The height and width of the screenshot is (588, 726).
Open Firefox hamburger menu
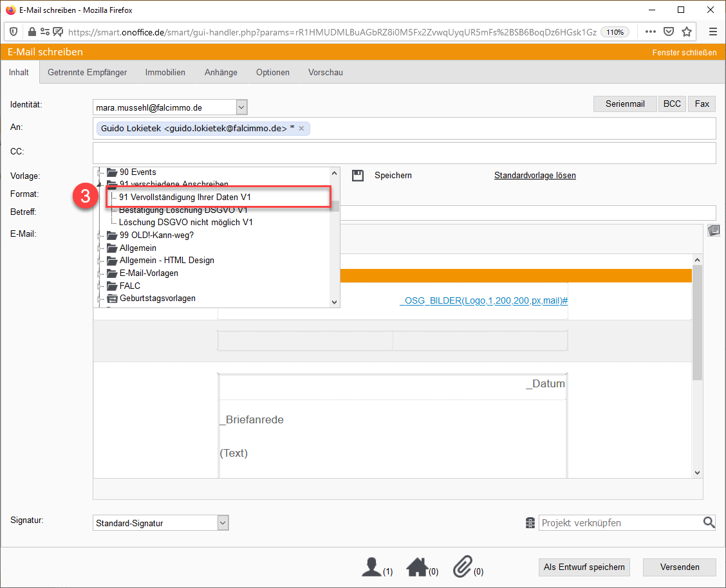point(712,32)
